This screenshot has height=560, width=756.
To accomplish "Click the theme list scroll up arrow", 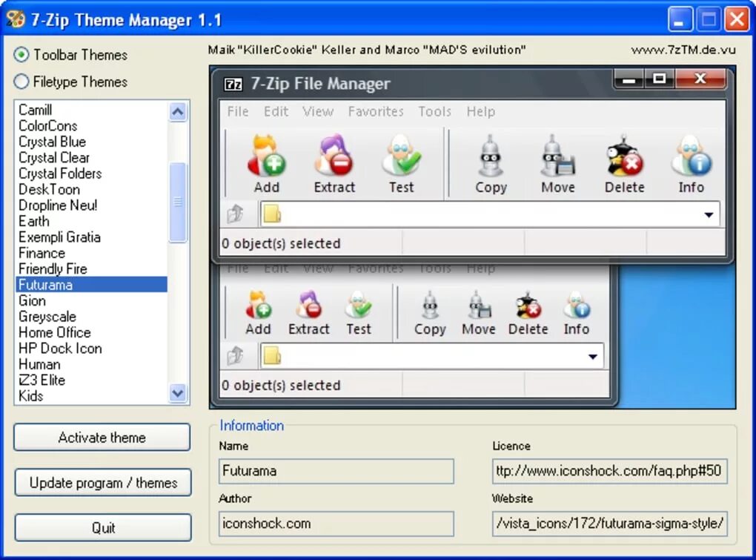I will tap(178, 112).
